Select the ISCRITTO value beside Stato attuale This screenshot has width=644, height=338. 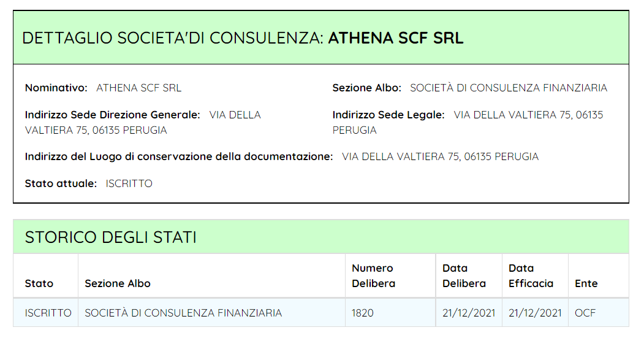tap(129, 183)
